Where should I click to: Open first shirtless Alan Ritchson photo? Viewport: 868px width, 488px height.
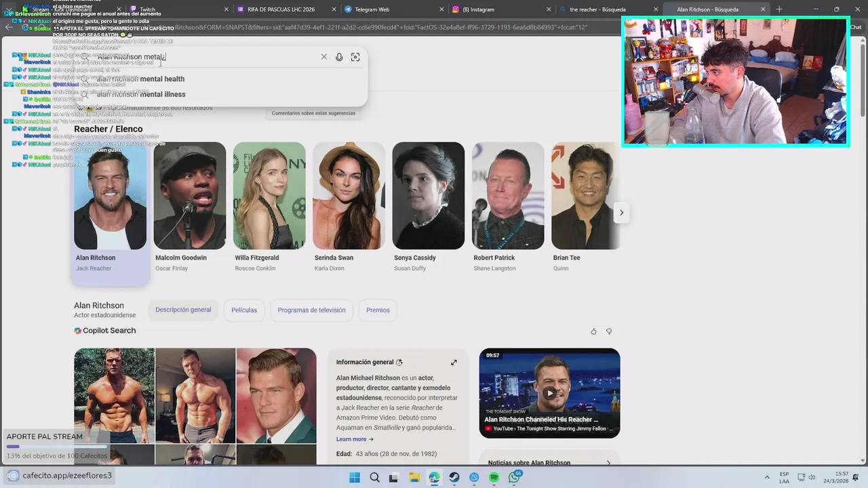pyautogui.click(x=115, y=396)
